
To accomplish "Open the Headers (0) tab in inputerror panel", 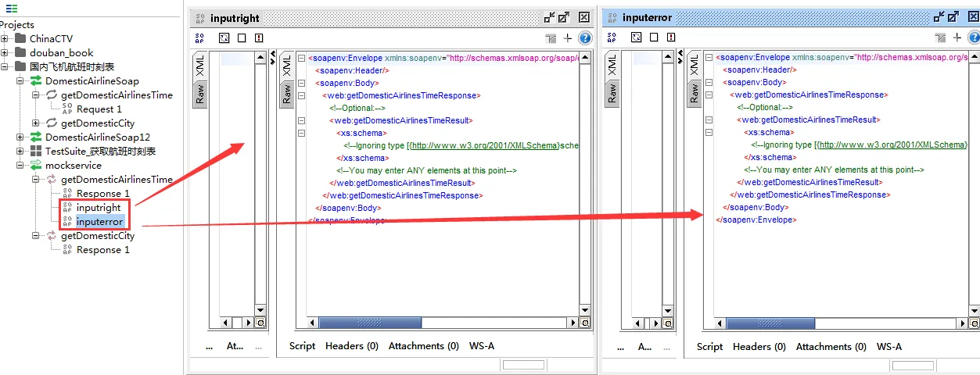I will (x=759, y=346).
